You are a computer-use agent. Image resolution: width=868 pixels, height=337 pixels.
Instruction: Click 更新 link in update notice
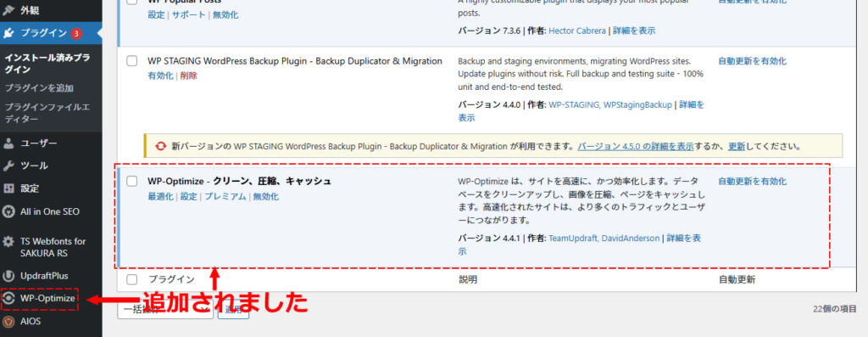pos(737,147)
